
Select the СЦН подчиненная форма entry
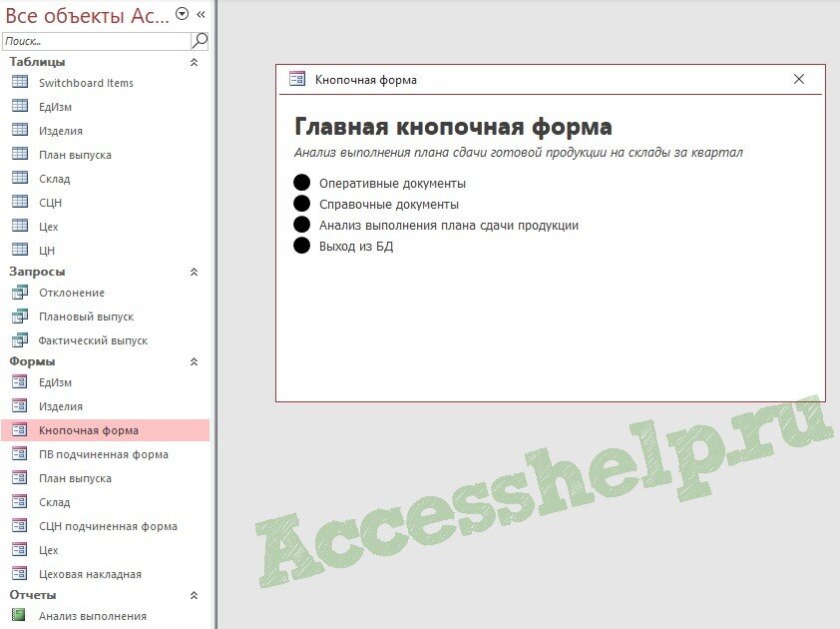click(108, 526)
